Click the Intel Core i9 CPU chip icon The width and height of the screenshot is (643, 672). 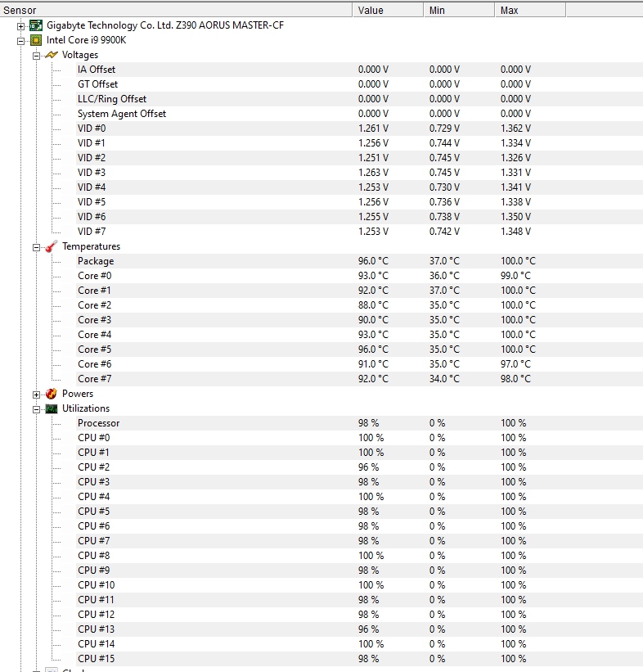[x=36, y=40]
